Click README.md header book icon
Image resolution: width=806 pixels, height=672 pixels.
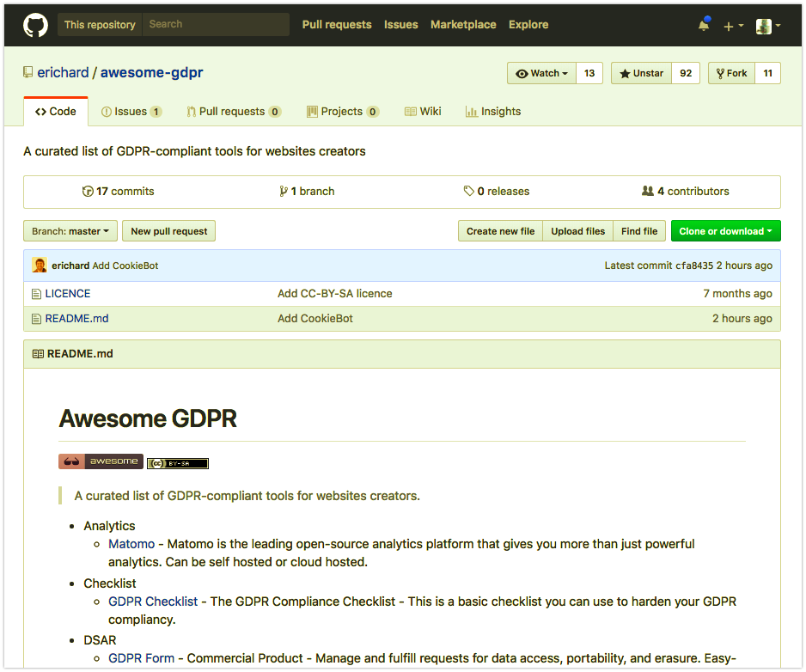pyautogui.click(x=38, y=354)
